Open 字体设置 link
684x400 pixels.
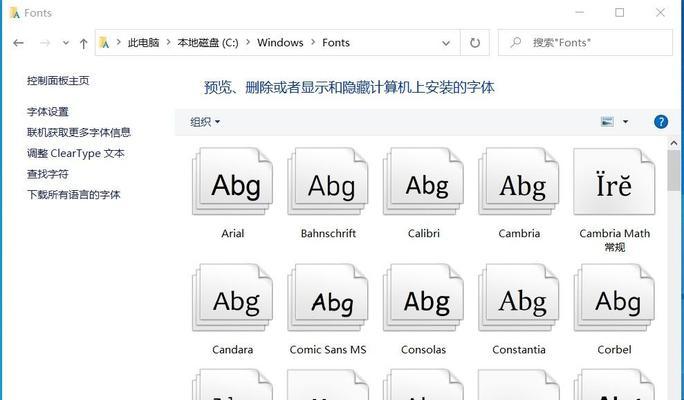pyautogui.click(x=48, y=112)
